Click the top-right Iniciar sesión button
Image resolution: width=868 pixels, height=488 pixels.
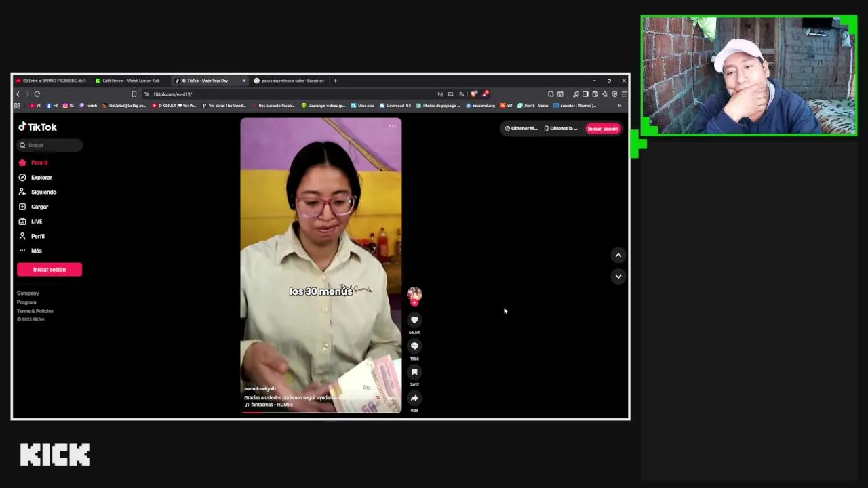coord(603,128)
